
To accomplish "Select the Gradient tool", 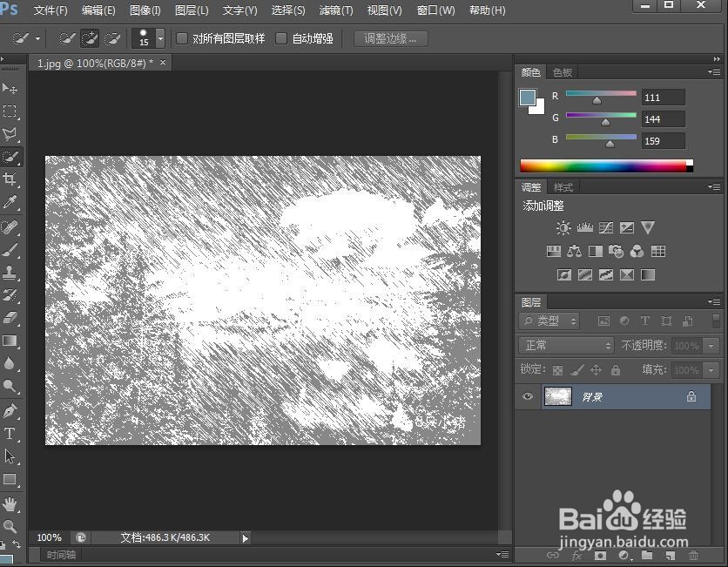I will point(10,341).
